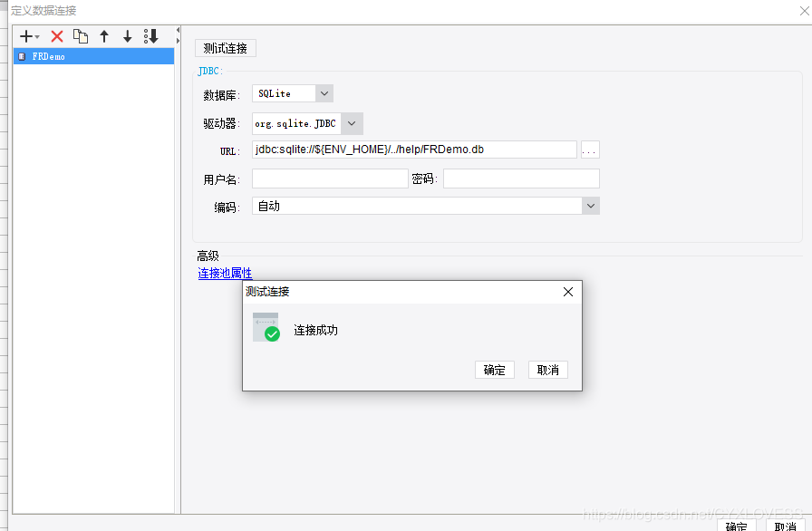Close the 测试连接 popup dialog
The height and width of the screenshot is (531, 812).
click(568, 292)
